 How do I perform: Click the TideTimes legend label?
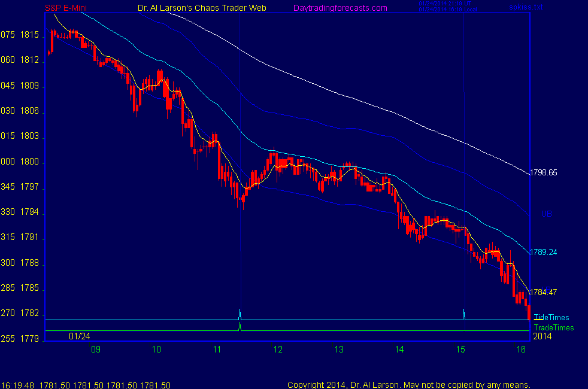pos(551,317)
